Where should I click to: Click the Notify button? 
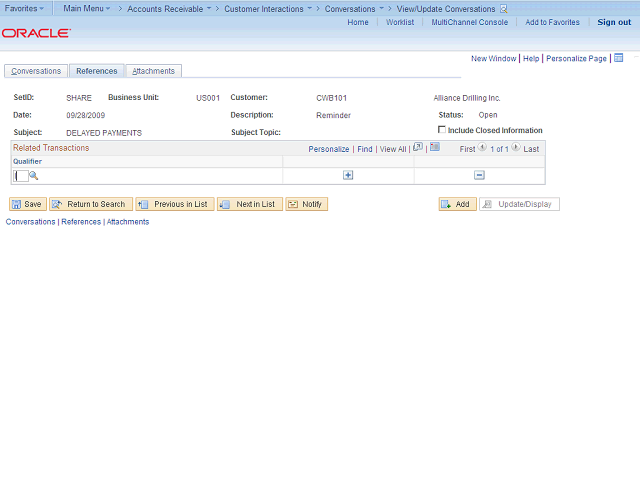(307, 204)
